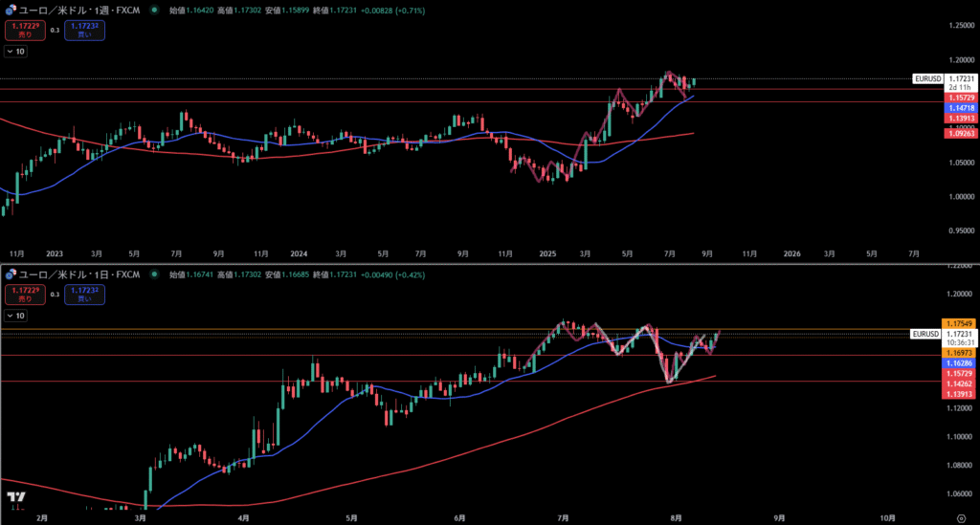Click the red 1.09263 price label on weekly axis

pos(961,133)
